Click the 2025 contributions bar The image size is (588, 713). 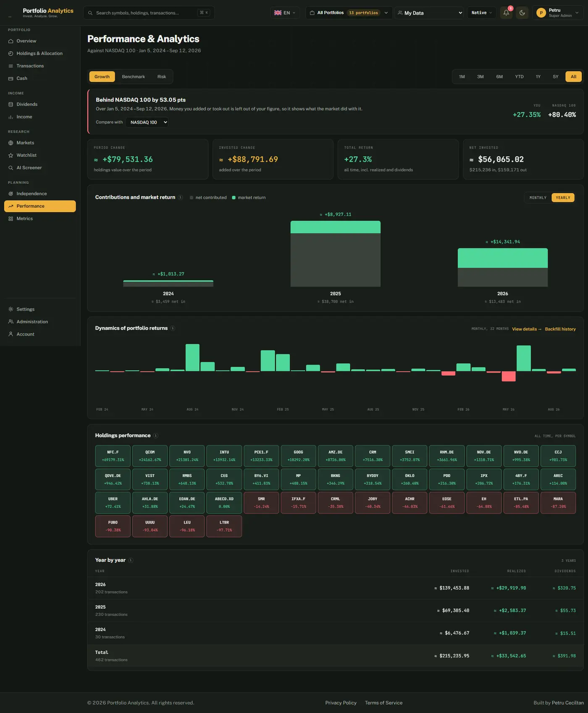pyautogui.click(x=336, y=254)
